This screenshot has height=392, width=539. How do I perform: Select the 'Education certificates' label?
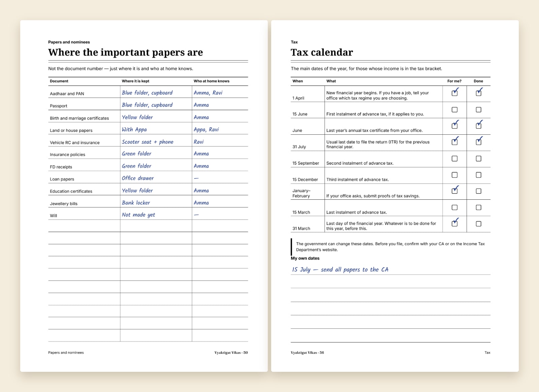pos(71,191)
